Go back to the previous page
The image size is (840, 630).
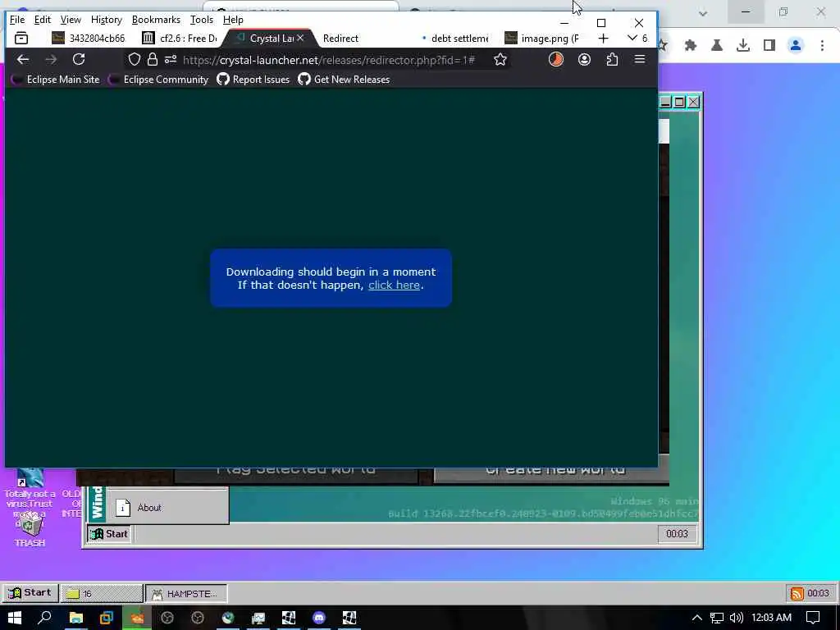click(x=22, y=59)
